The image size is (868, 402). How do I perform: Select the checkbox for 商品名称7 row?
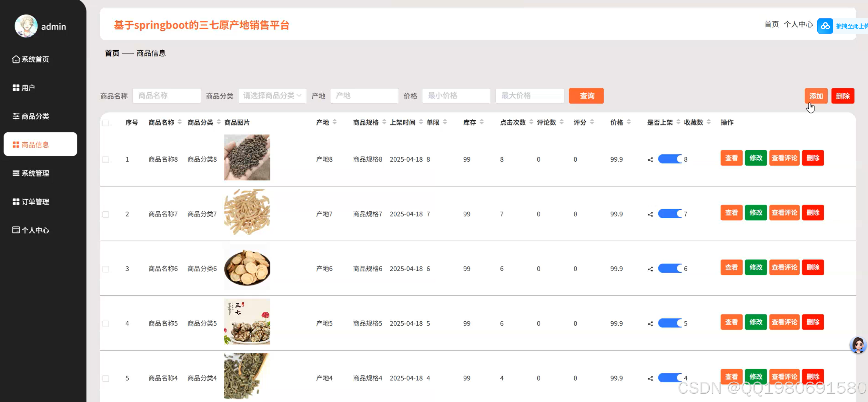click(x=106, y=214)
